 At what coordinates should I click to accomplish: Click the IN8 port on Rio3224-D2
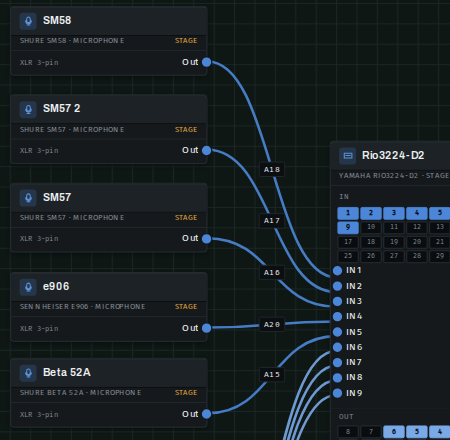point(337,378)
